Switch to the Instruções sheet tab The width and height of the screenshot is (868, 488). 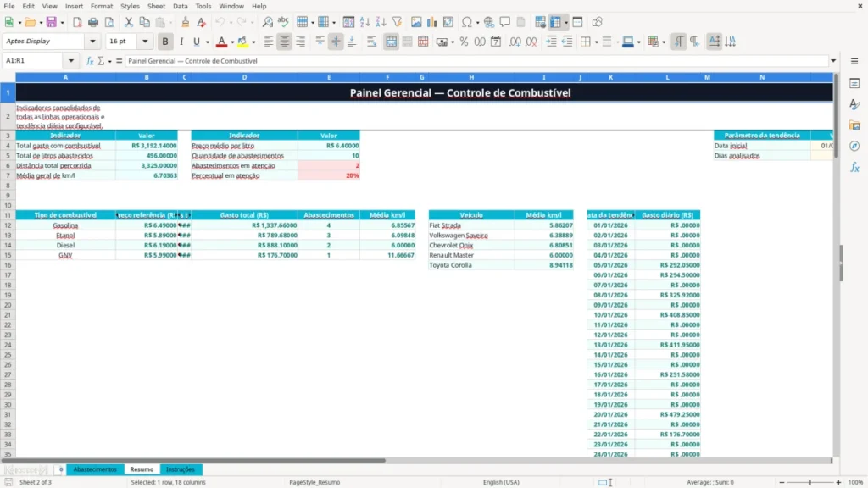(x=181, y=469)
